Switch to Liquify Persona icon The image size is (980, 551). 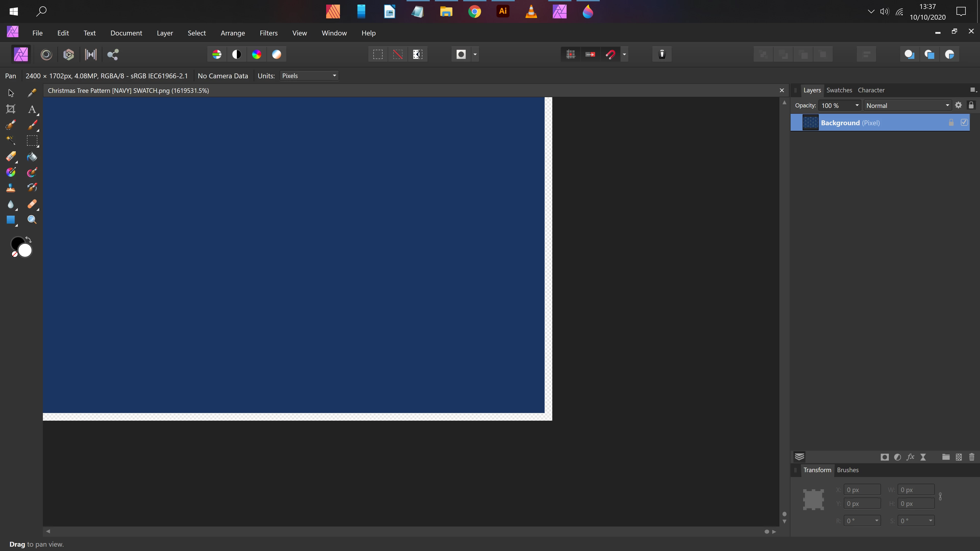coord(46,54)
